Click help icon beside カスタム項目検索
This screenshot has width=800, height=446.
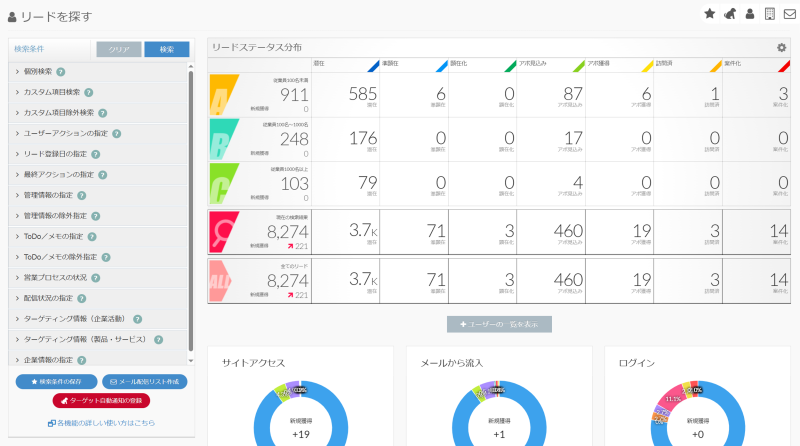(89, 92)
